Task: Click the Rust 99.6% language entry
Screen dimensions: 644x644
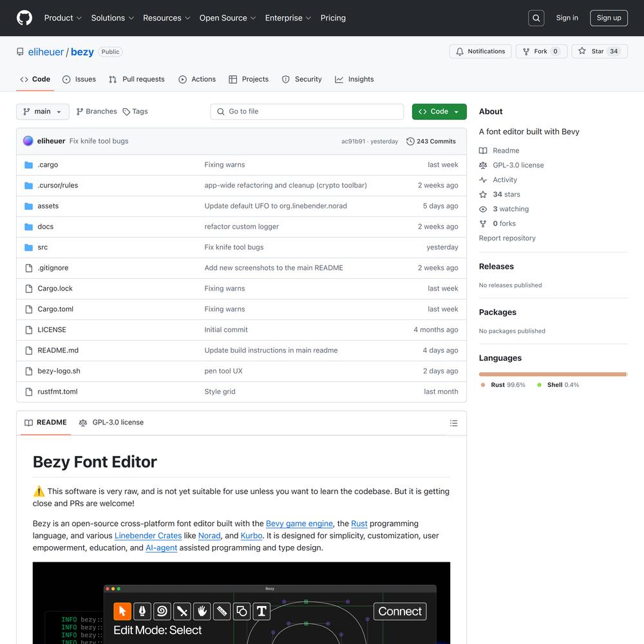Action: click(x=503, y=385)
